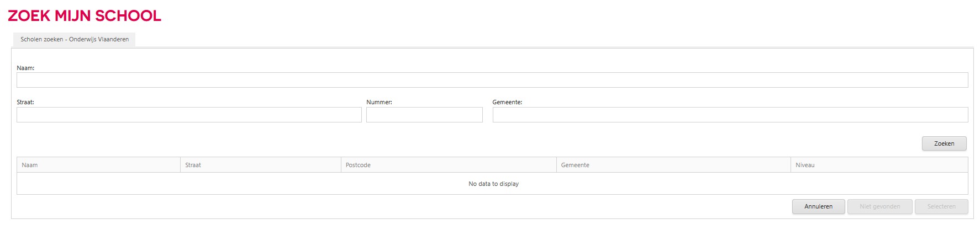Sort by the Gemeente column header
Viewport: 980px width, 235px height.
pyautogui.click(x=673, y=165)
